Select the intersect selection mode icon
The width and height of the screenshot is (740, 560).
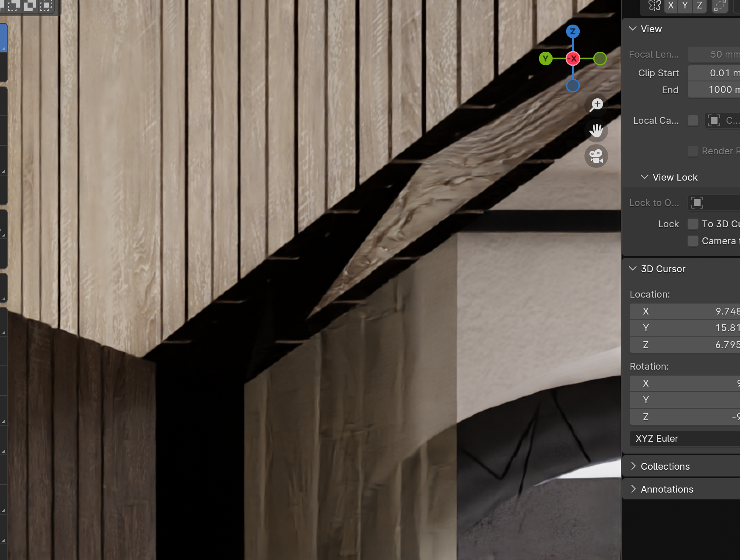click(x=46, y=6)
